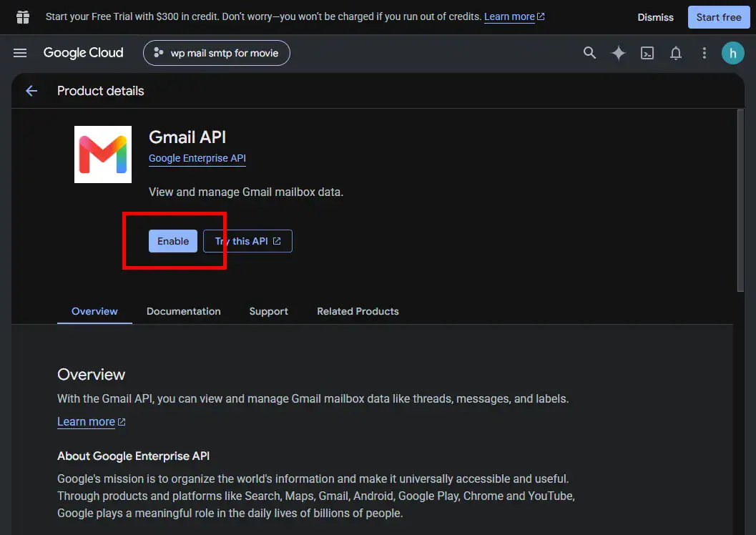Viewport: 756px width, 535px height.
Task: Click the Gmail API title text
Action: coord(187,137)
